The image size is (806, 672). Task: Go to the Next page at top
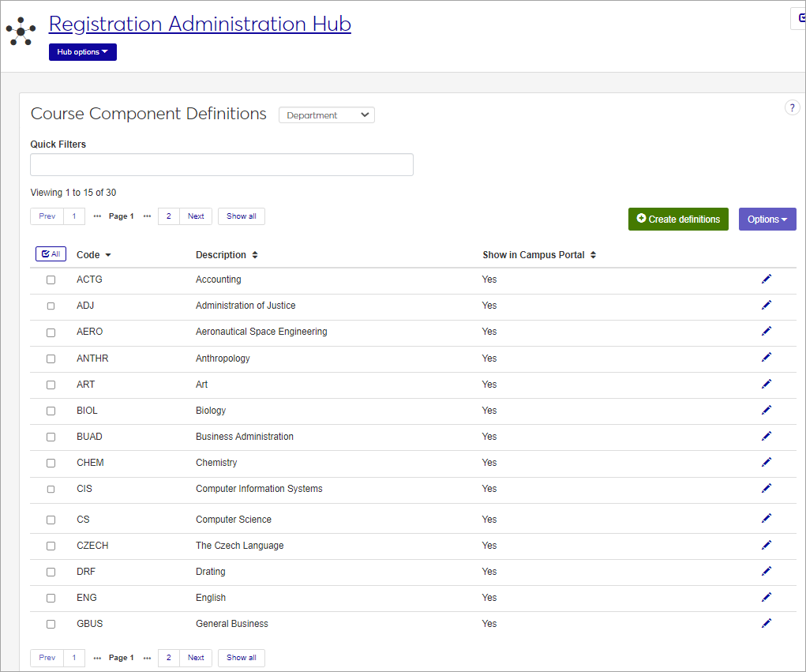tap(196, 216)
